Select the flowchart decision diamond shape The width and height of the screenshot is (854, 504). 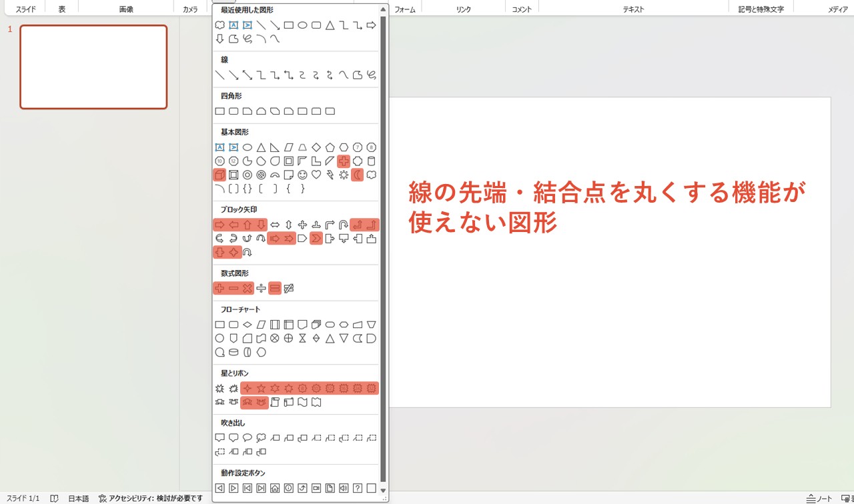tap(248, 325)
